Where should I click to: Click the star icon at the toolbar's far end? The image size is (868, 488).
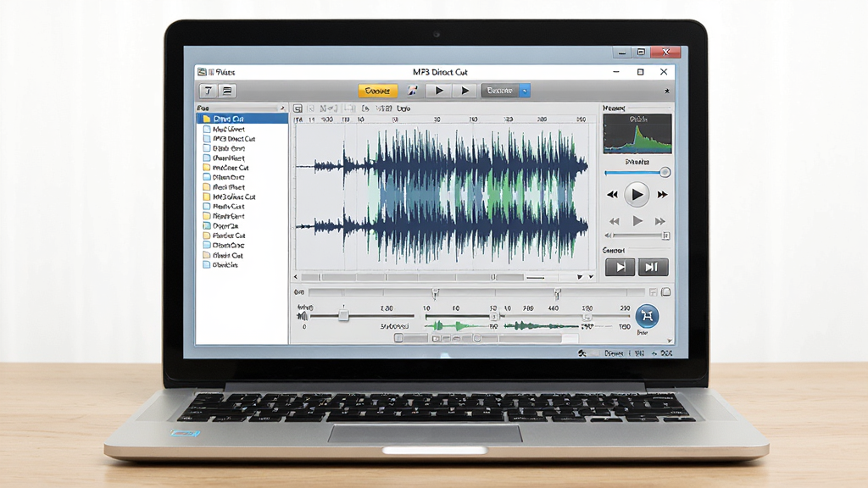pyautogui.click(x=667, y=91)
